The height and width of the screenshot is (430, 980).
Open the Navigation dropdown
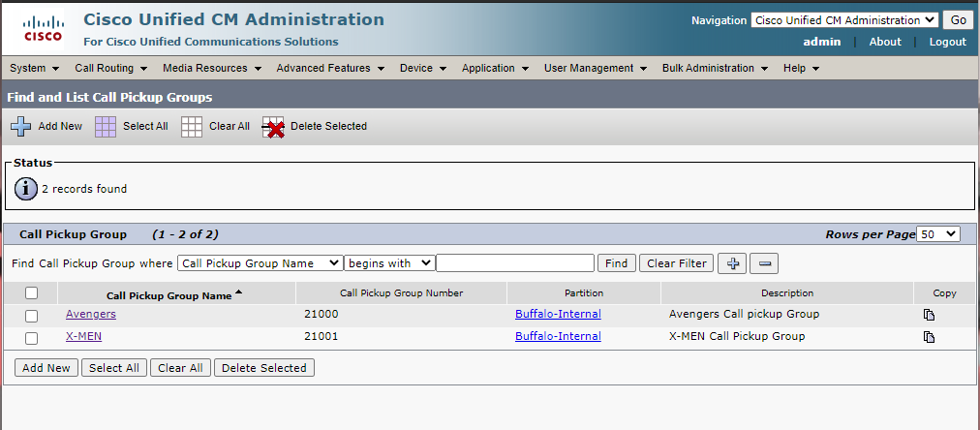click(x=844, y=20)
